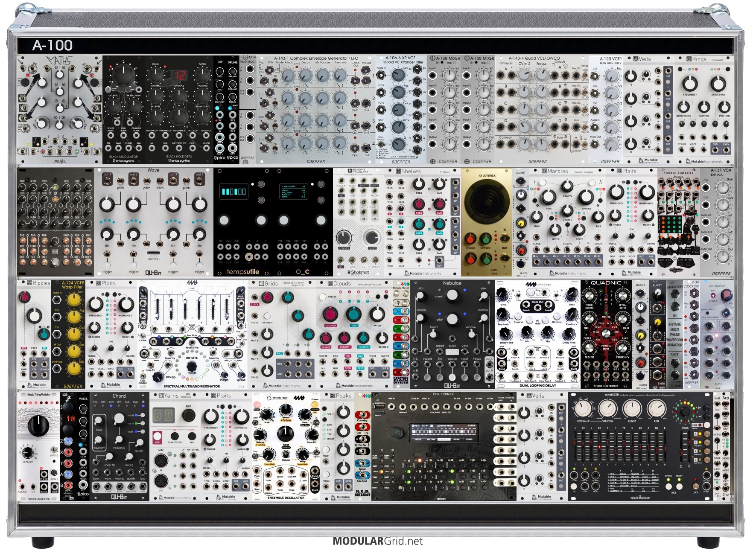This screenshot has width=756, height=550.
Task: Click the meloDICER VARIATION knob
Action: 608,408
